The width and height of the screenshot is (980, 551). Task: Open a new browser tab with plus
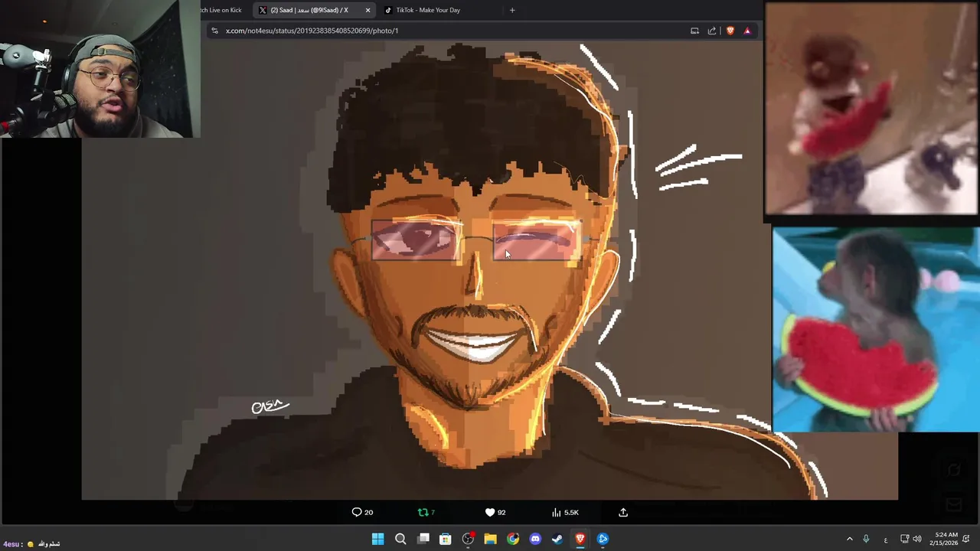tap(512, 10)
